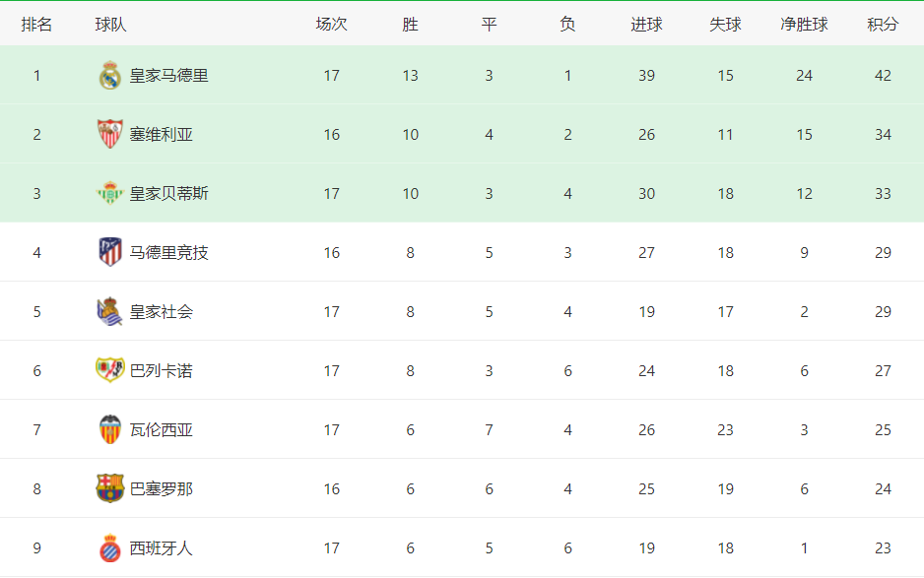Click the 进球 column header
This screenshot has width=924, height=578.
pos(646,25)
